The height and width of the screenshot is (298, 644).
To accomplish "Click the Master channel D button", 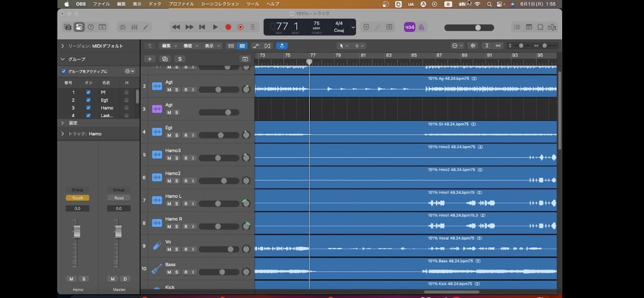I will [x=125, y=279].
